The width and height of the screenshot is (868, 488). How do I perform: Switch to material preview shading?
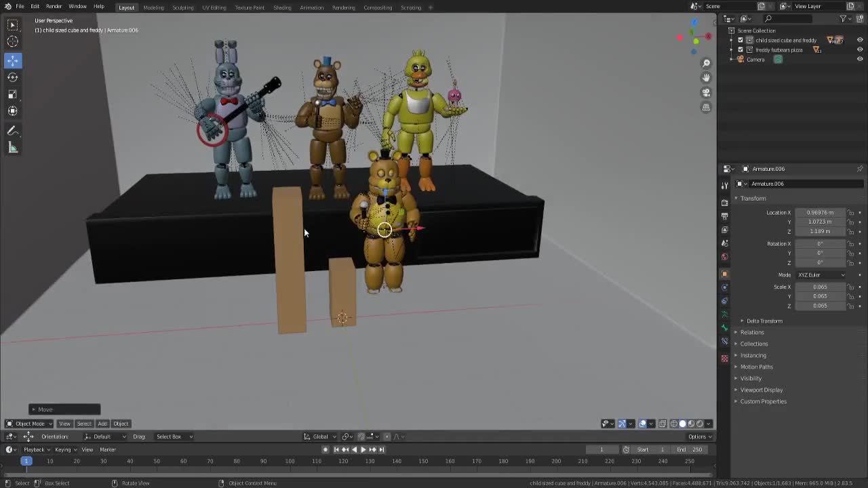691,424
